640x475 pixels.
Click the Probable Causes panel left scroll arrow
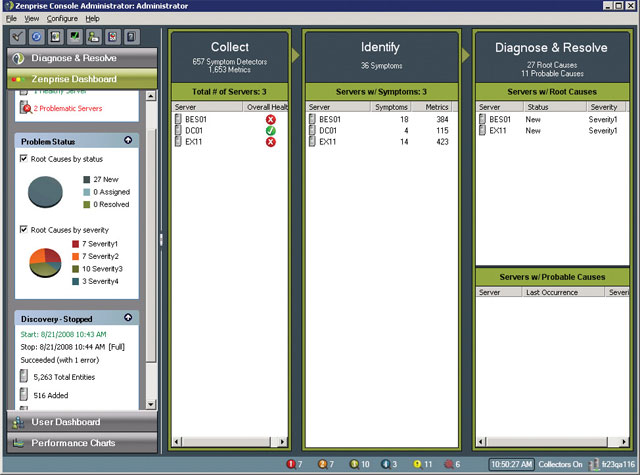pos(481,442)
